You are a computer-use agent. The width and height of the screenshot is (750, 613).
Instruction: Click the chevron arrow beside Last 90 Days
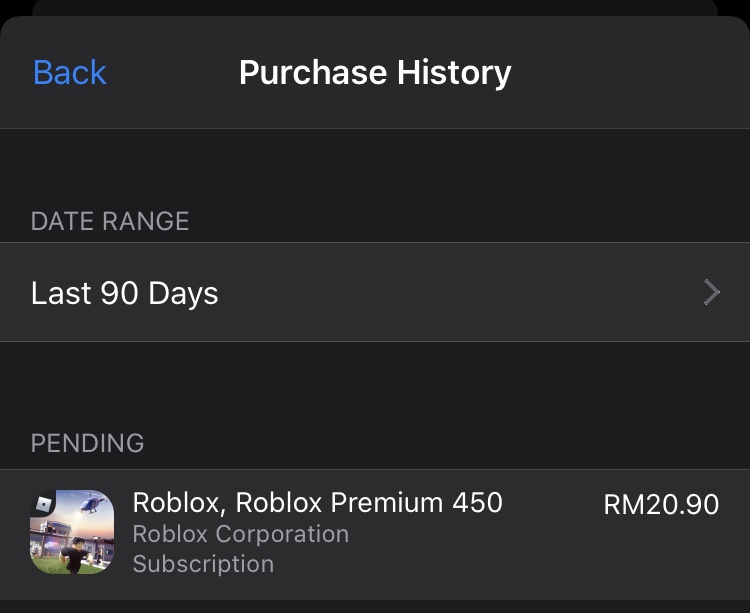pyautogui.click(x=711, y=293)
